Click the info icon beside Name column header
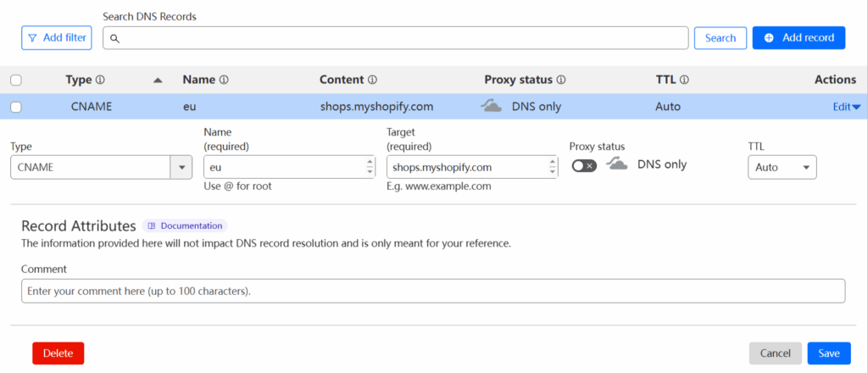The image size is (868, 373). tap(225, 80)
